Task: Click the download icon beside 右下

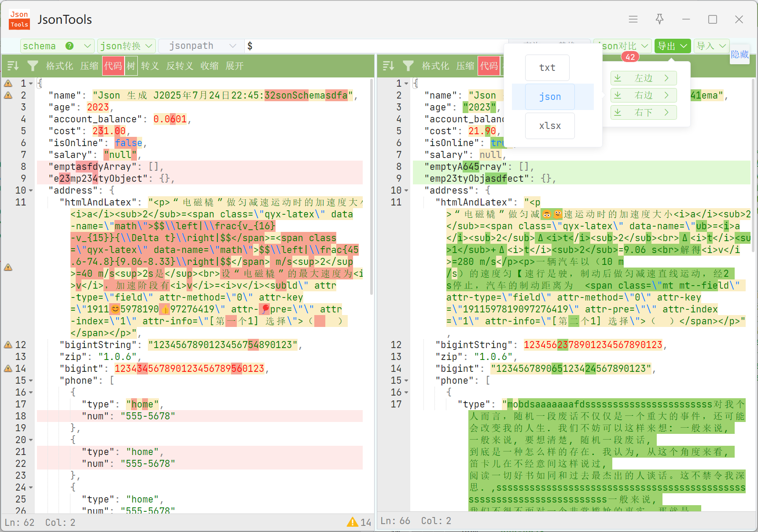Action: 618,112
